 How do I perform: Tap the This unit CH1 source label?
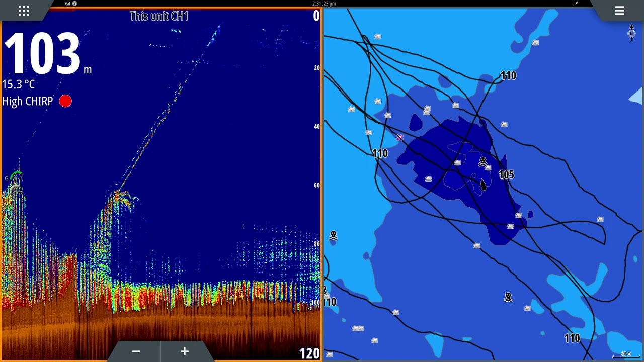pos(159,16)
